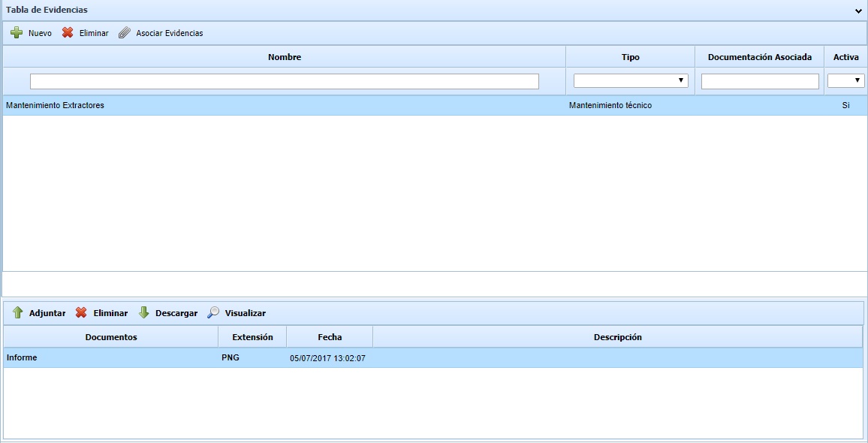This screenshot has width=868, height=443.
Task: Click the Extensión column header
Action: click(x=252, y=337)
